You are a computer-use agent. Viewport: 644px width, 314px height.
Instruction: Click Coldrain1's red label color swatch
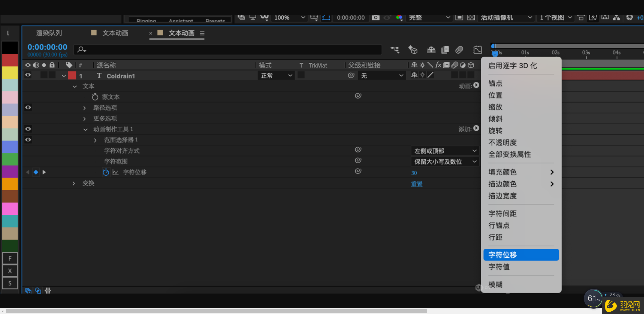coord(71,75)
